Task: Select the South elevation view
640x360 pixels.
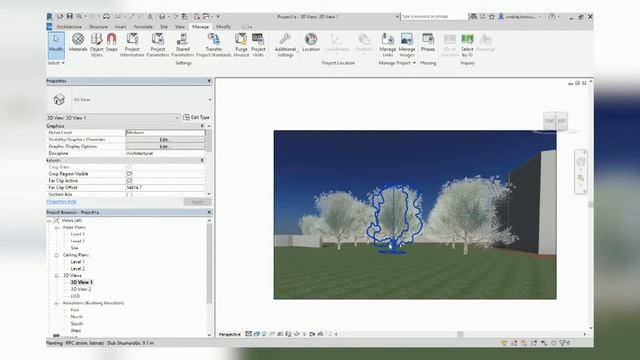Action: coord(76,324)
